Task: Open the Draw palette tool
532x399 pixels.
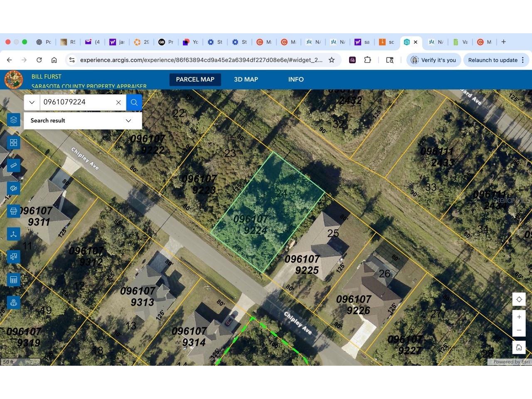Action: click(13, 188)
